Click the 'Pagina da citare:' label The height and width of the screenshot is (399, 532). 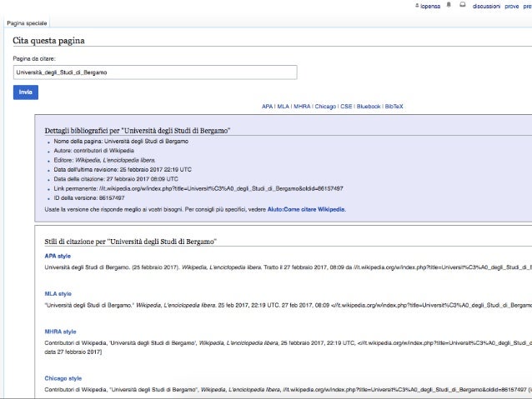(x=34, y=58)
